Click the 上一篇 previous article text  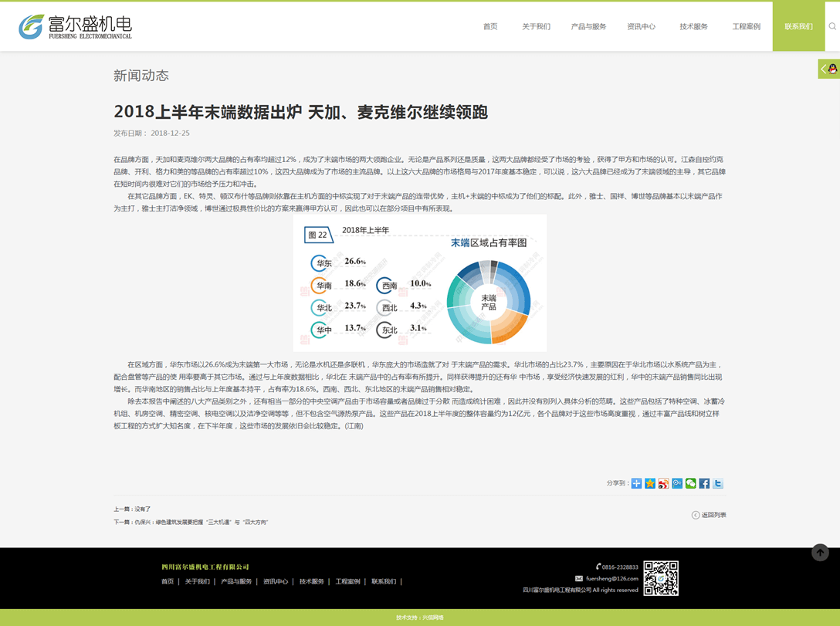point(132,509)
